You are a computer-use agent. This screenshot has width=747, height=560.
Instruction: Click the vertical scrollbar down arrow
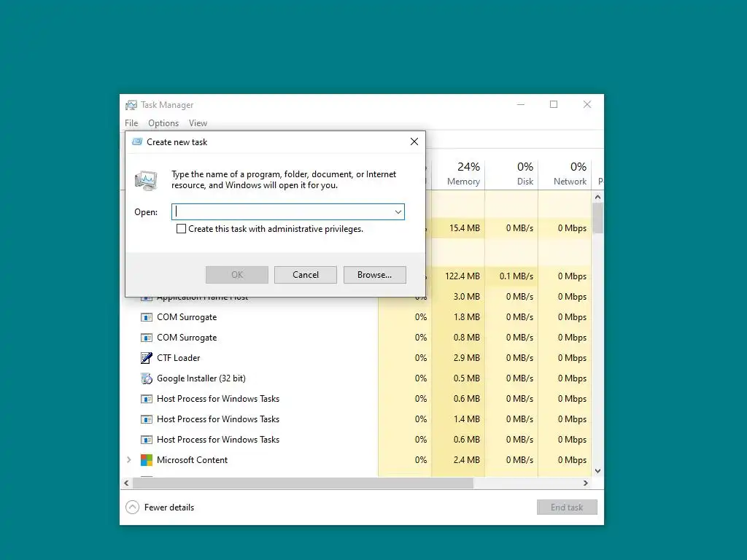tap(598, 471)
